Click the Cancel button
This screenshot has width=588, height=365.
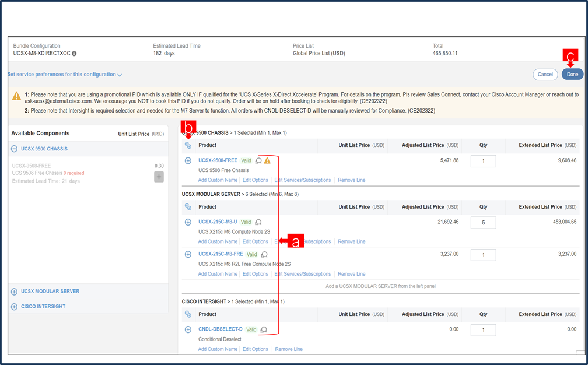point(545,75)
